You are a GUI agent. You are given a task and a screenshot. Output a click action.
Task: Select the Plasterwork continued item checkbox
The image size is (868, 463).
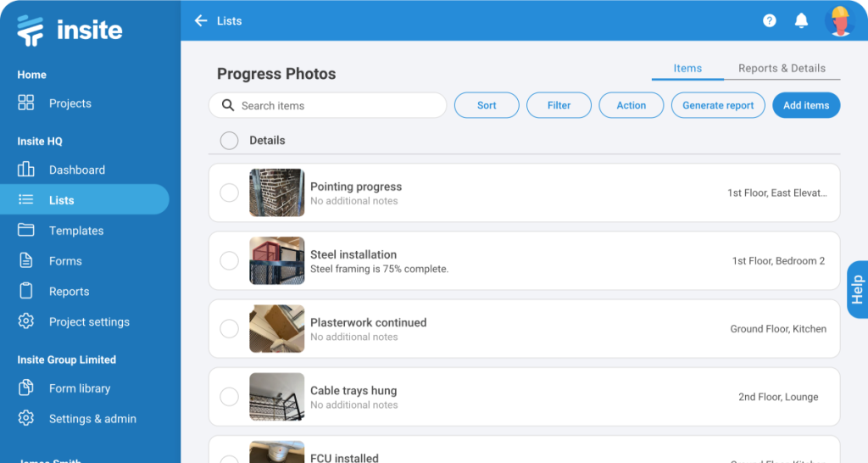(229, 328)
